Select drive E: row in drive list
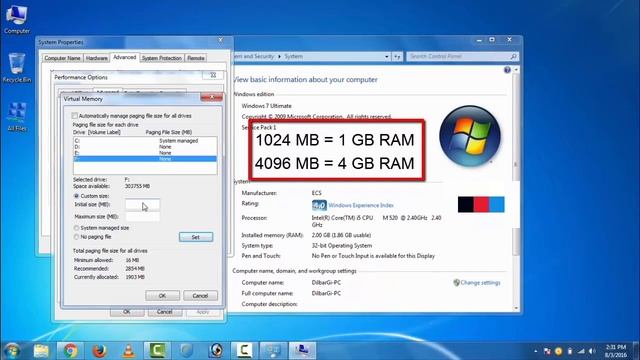640x360 pixels. coord(145,153)
